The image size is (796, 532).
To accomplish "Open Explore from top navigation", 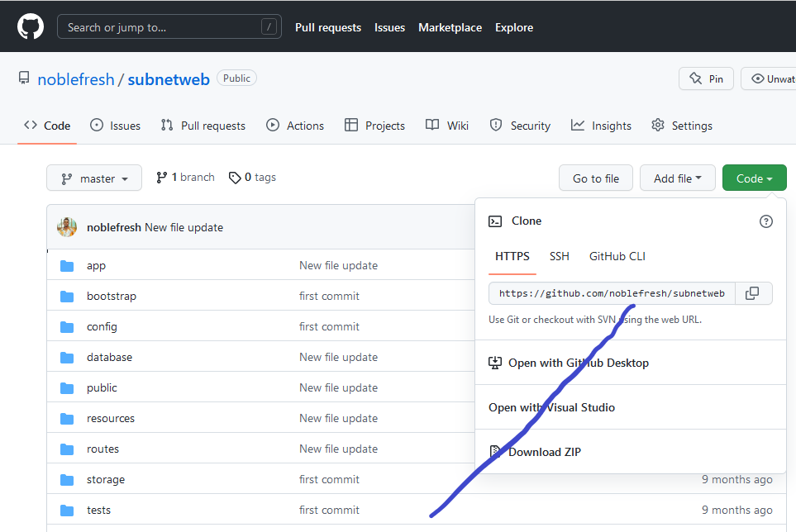I will (514, 27).
